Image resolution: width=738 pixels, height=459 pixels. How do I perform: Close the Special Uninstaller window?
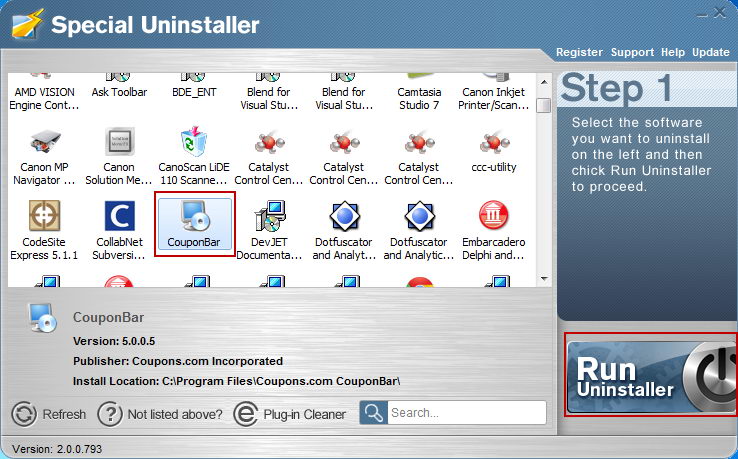(x=719, y=13)
